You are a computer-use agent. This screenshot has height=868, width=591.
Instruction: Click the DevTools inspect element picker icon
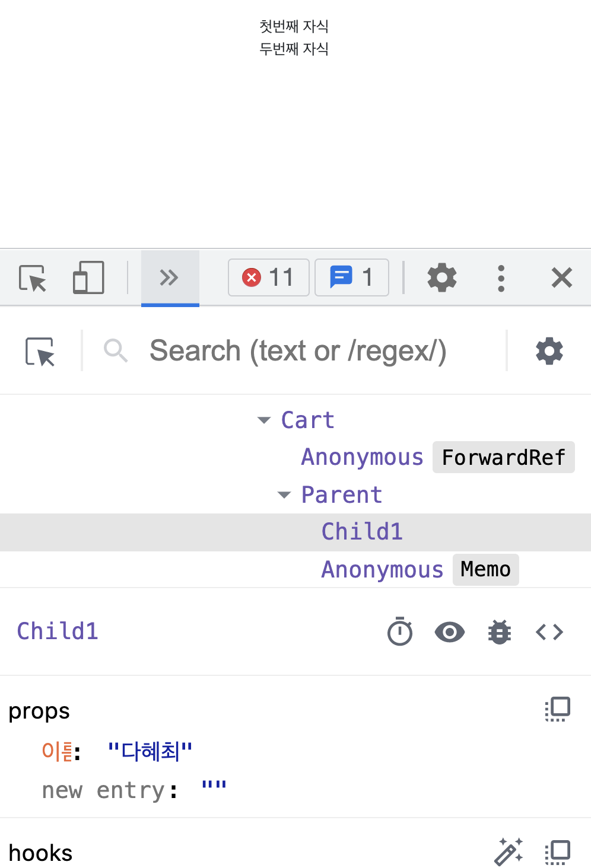point(33,278)
